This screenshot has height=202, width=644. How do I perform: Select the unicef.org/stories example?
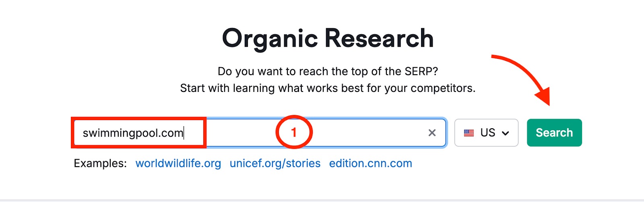click(275, 163)
